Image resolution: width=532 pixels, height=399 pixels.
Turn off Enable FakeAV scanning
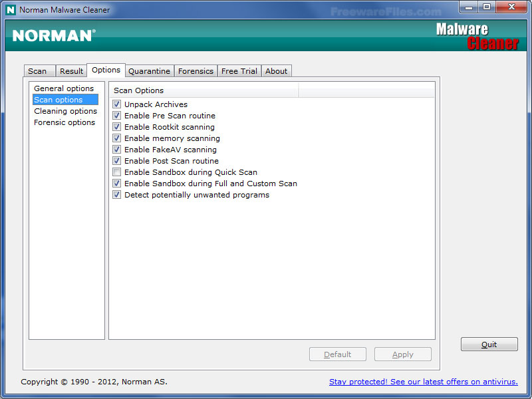(117, 149)
